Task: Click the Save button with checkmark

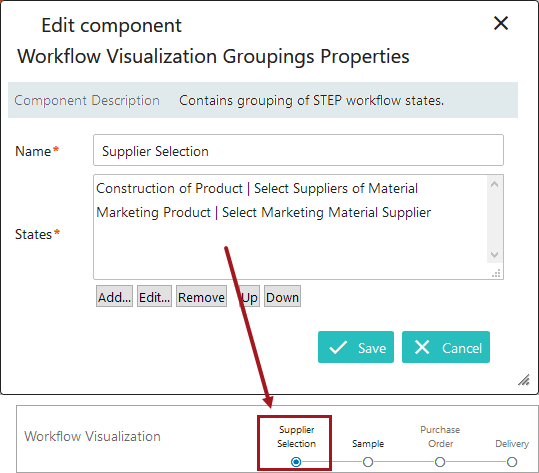Action: (x=356, y=347)
